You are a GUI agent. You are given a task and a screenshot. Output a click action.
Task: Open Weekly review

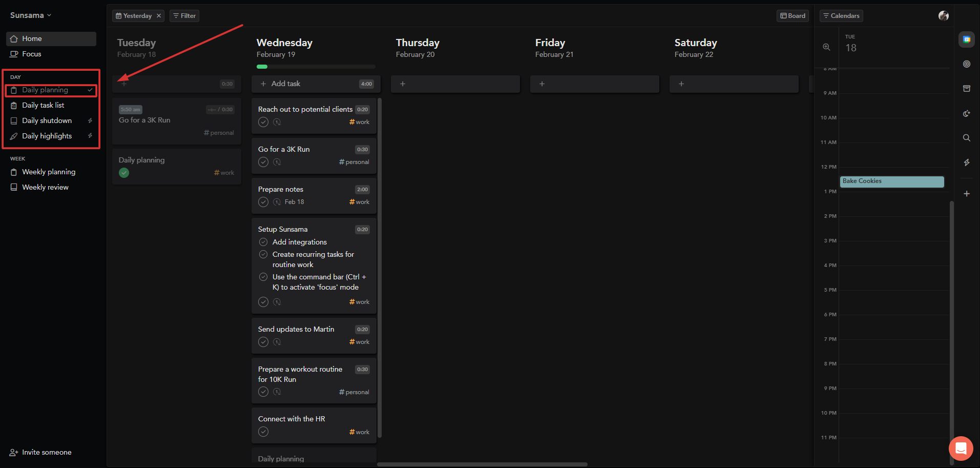51,187
